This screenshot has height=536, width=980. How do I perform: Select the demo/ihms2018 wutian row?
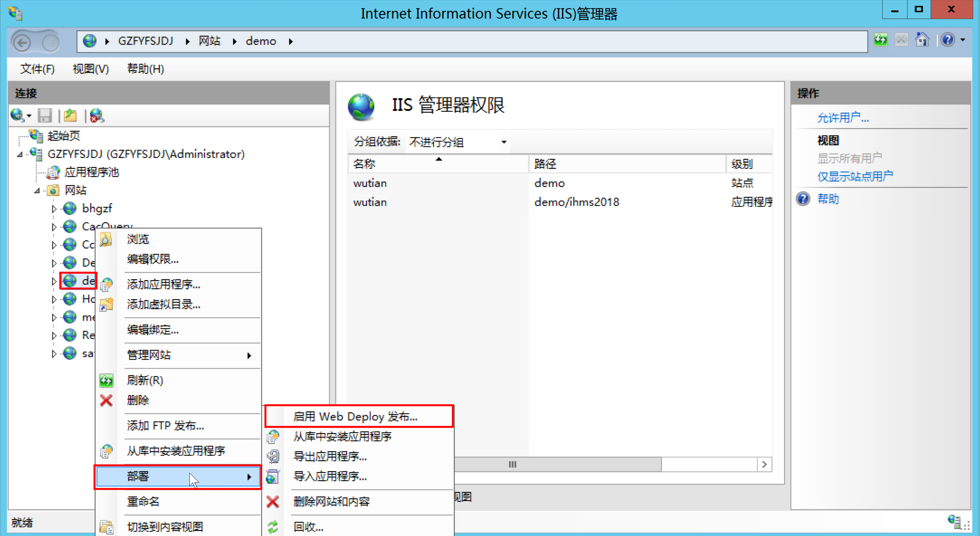pyautogui.click(x=576, y=202)
